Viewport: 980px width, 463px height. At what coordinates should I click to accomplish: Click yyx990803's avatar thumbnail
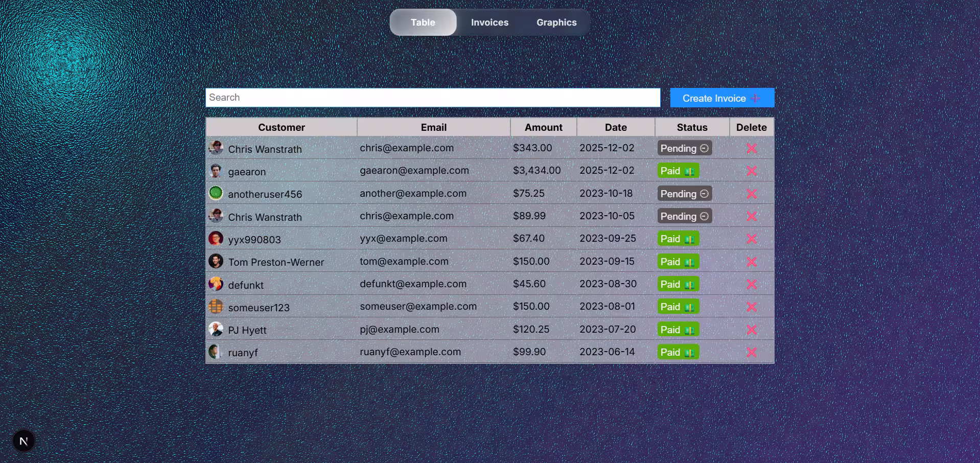216,239
